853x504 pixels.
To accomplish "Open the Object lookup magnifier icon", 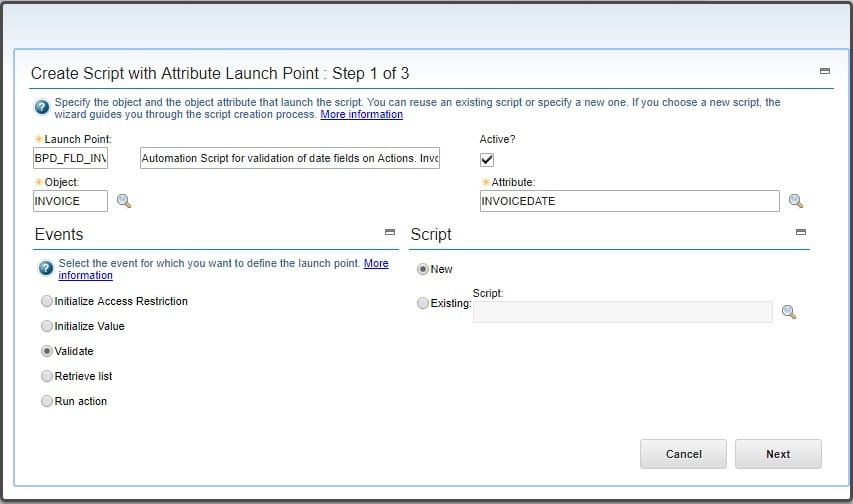I will pos(124,201).
